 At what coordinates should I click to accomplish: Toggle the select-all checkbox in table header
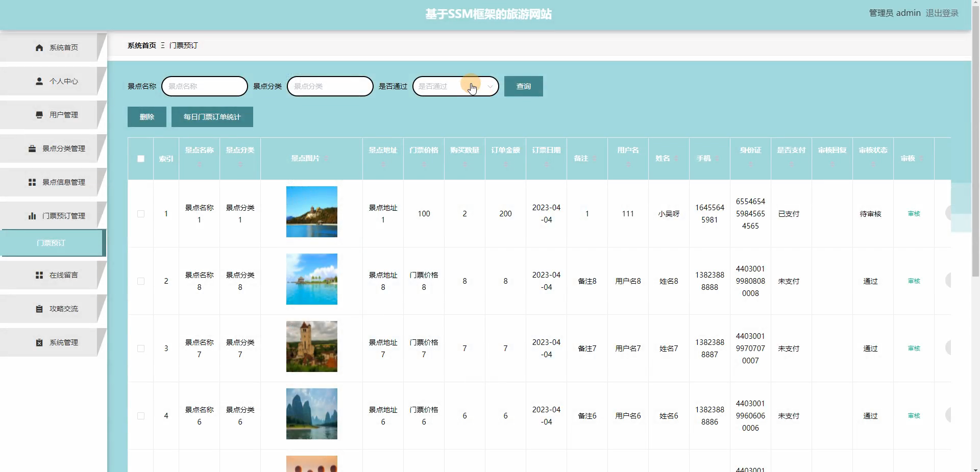pos(141,159)
